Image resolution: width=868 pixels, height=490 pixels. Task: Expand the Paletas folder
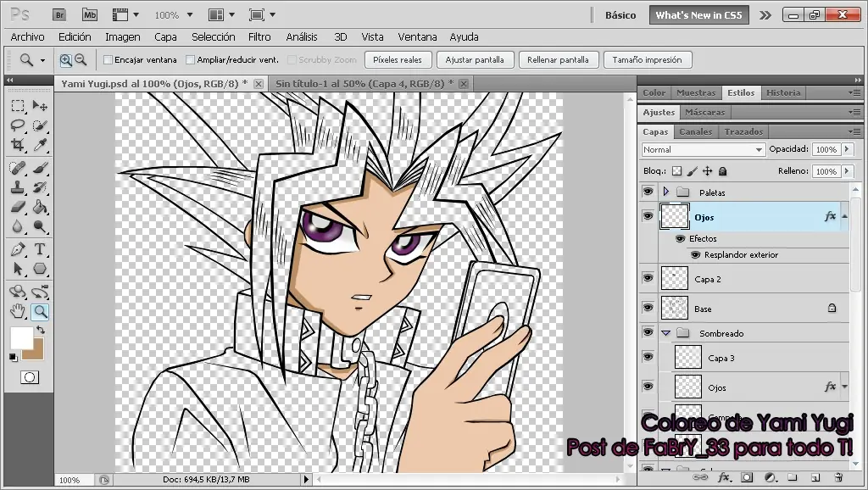(x=665, y=192)
